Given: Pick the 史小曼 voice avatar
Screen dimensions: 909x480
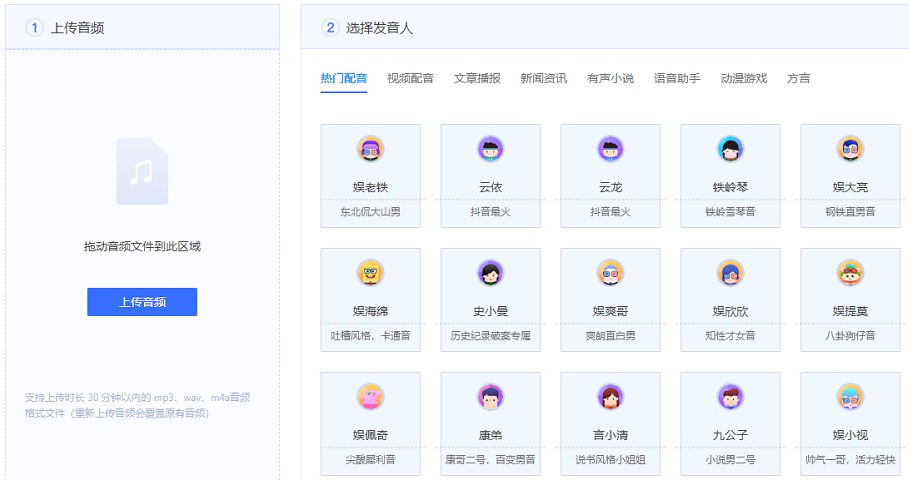Looking at the screenshot, I should click(490, 273).
